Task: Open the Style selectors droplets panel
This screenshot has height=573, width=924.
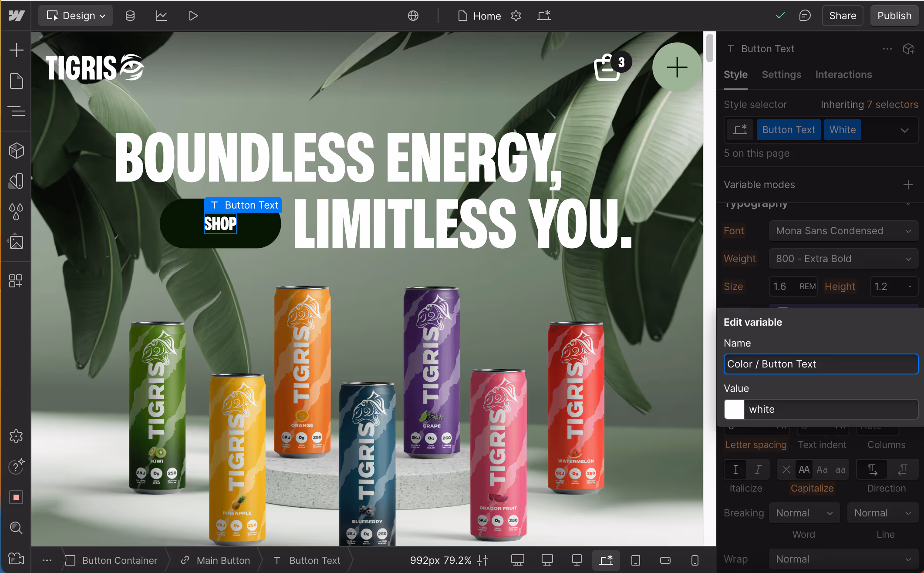Action: 16,212
